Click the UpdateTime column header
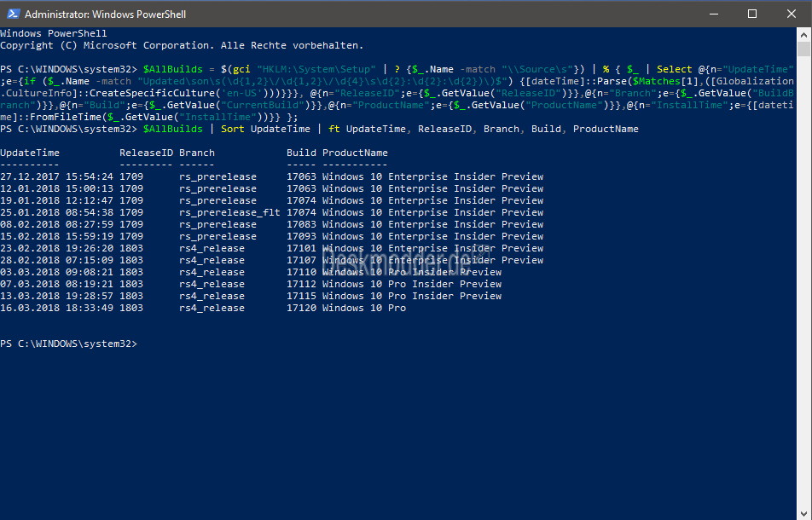Screen dimensions: 812x520 [30, 153]
